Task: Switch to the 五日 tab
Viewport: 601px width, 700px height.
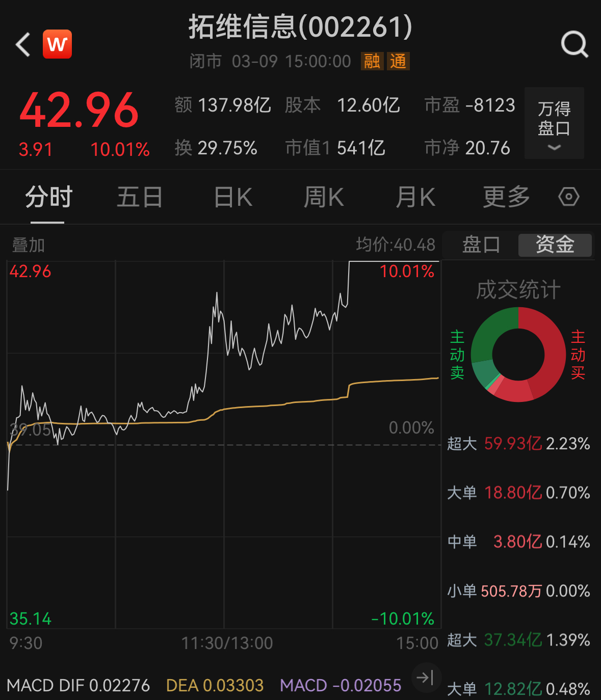Action: pyautogui.click(x=139, y=197)
